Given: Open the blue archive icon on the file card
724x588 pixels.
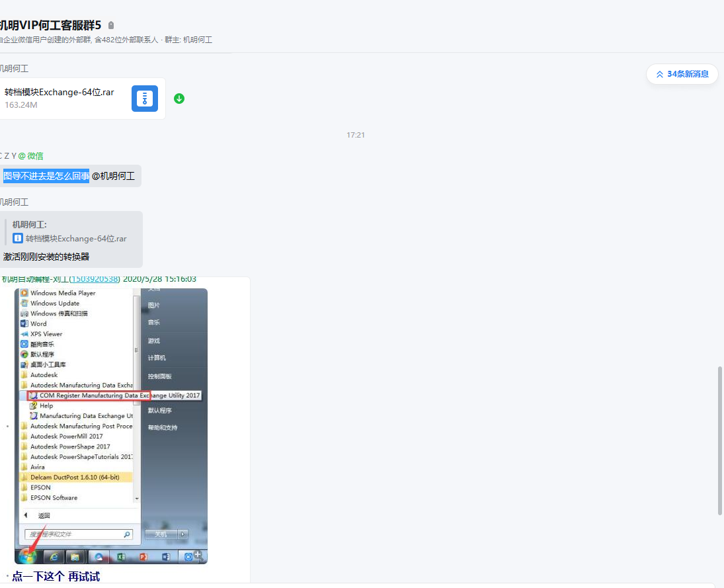Looking at the screenshot, I should pos(145,99).
